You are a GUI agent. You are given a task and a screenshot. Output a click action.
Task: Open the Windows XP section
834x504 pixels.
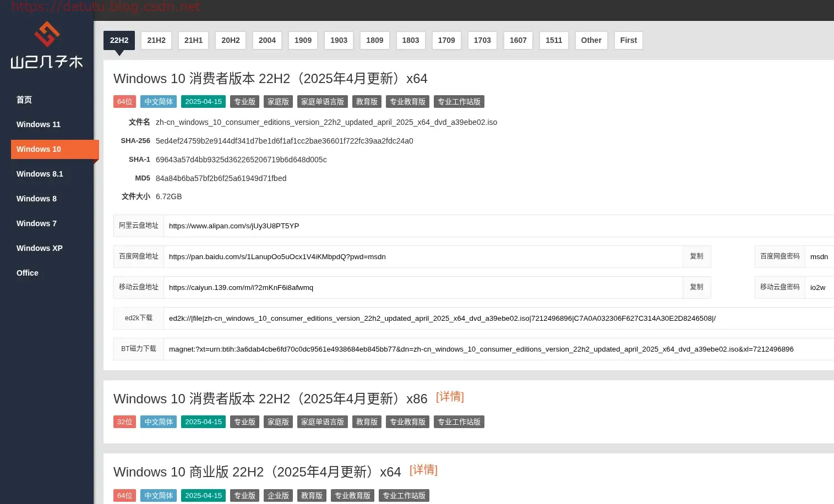[40, 248]
